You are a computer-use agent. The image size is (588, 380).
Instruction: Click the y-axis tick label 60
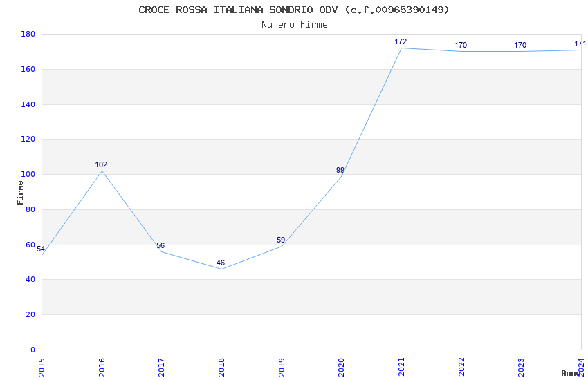(x=30, y=245)
